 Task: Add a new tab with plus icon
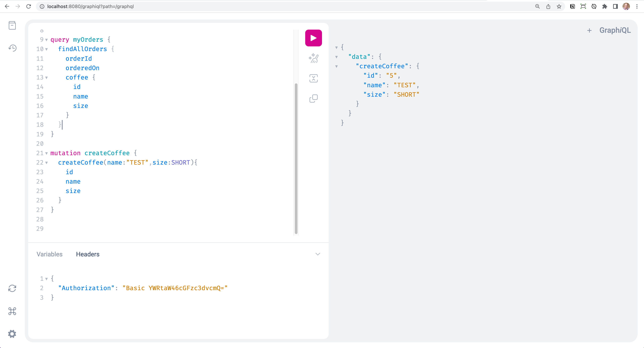pos(589,31)
